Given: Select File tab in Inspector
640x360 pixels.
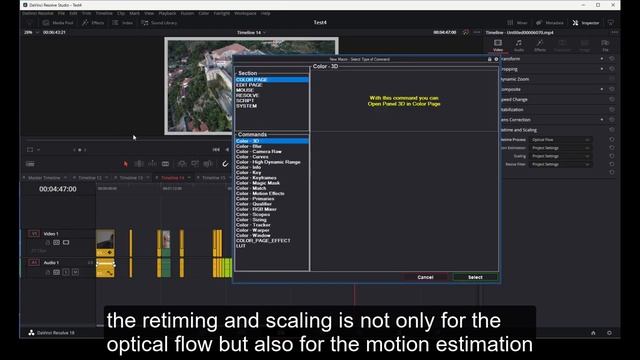Looking at the screenshot, I should 605,45.
